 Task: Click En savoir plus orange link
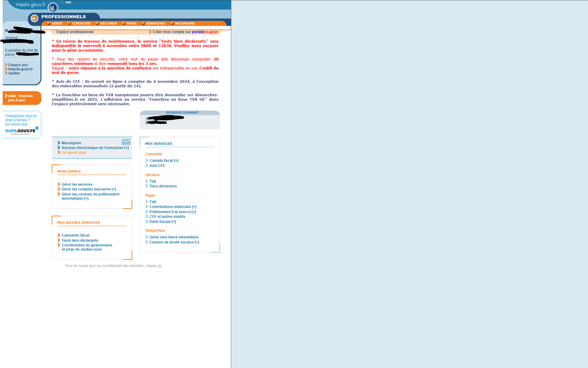[x=73, y=153]
